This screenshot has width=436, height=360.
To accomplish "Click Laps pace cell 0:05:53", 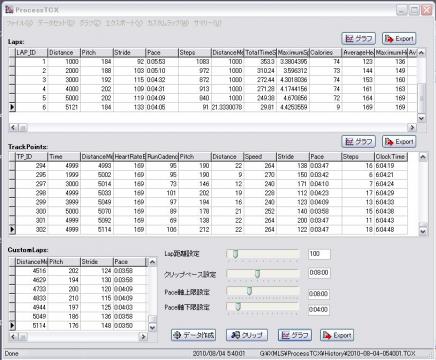I will (162, 62).
